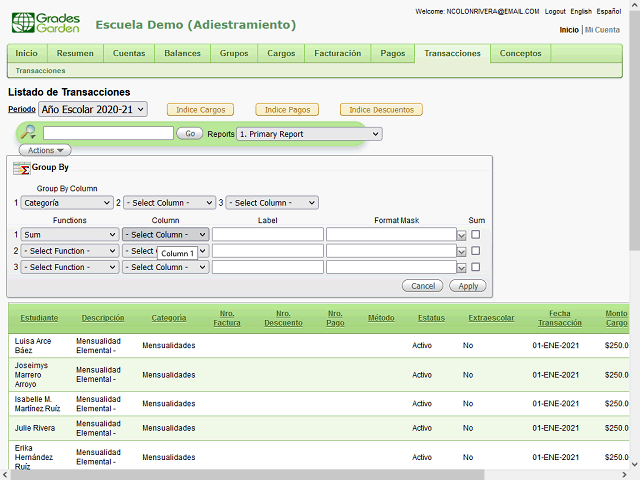Image resolution: width=640 pixels, height=480 pixels.
Task: Sort by the Estatus column header
Action: pos(431,318)
